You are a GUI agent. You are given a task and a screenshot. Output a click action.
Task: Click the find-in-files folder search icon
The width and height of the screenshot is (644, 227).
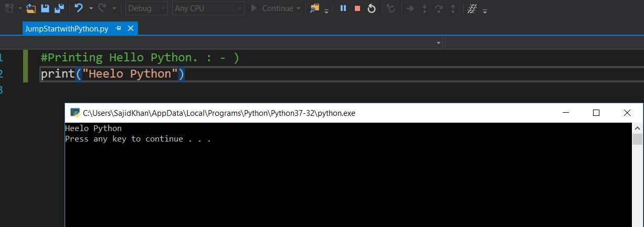tap(314, 8)
